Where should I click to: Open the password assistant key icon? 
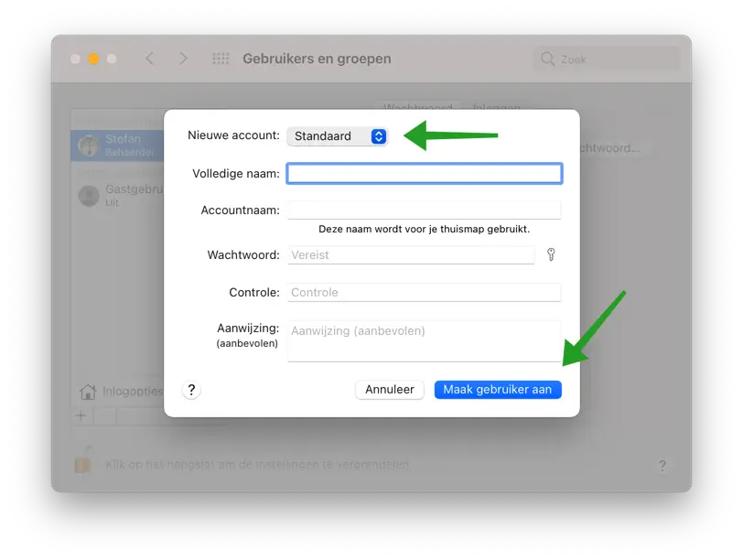551,254
